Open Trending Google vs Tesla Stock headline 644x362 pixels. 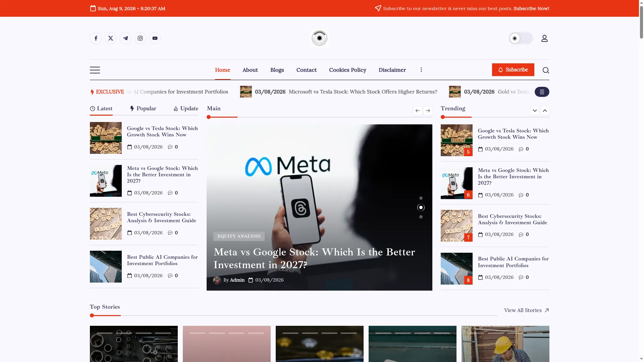click(x=514, y=134)
